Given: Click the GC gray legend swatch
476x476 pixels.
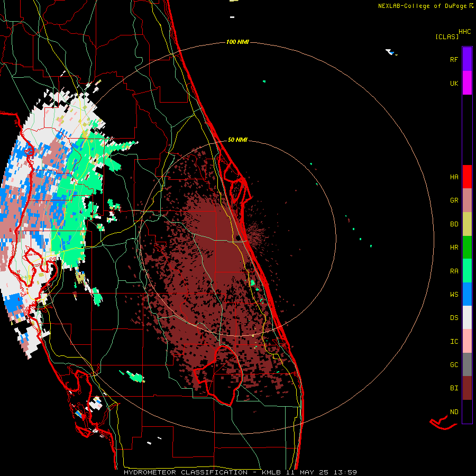Looking at the screenshot, I should [x=467, y=364].
